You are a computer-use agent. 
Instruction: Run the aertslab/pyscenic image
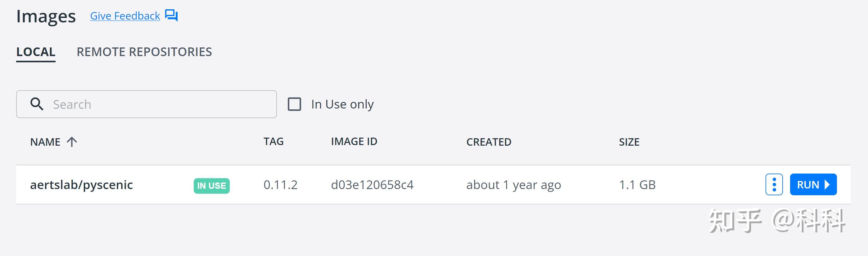tap(813, 184)
